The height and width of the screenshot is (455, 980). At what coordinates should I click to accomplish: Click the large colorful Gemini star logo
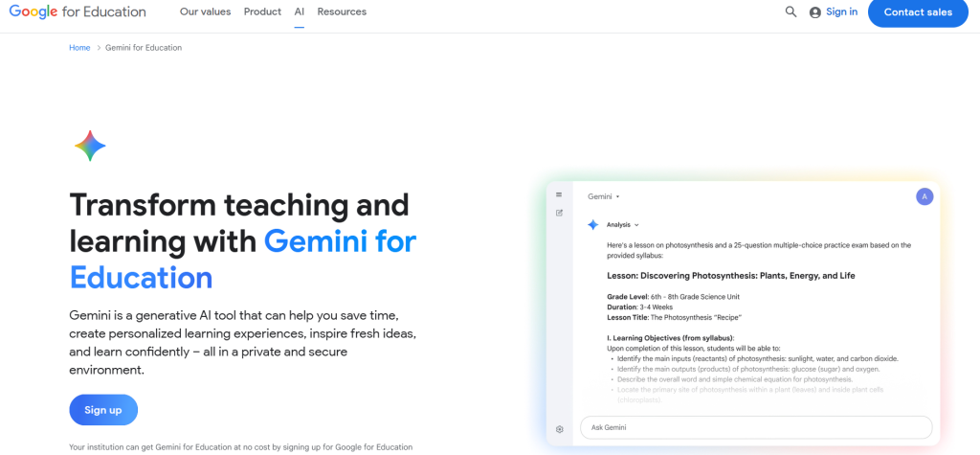coord(90,146)
